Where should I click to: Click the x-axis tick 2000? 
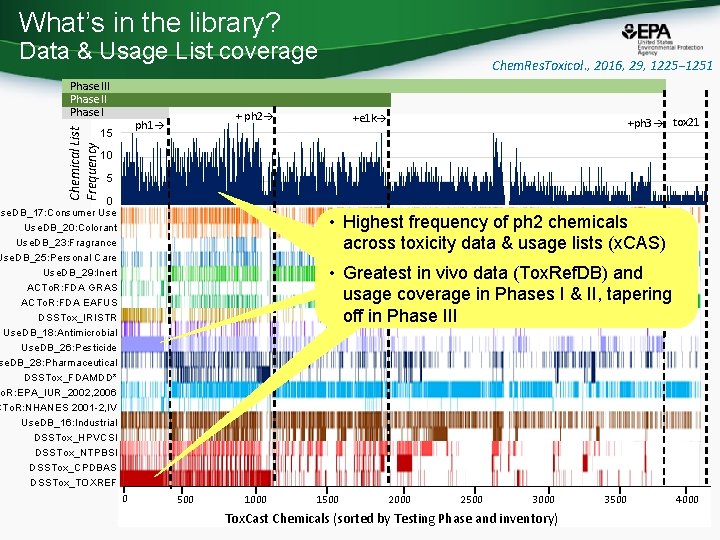click(x=399, y=500)
